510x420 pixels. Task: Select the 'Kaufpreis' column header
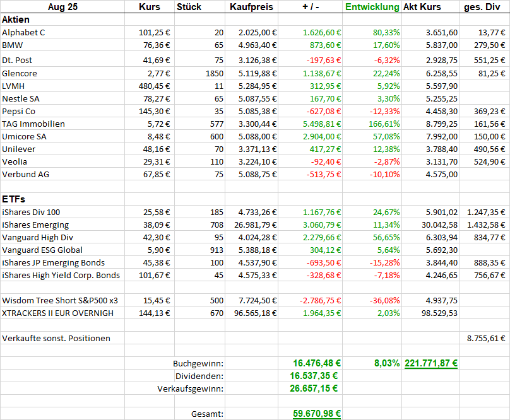coord(252,7)
